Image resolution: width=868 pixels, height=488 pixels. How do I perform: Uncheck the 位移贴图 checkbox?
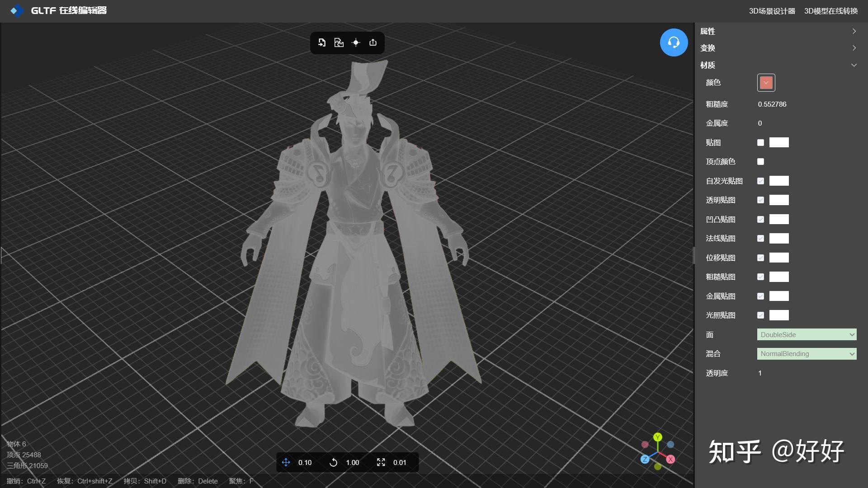[761, 258]
